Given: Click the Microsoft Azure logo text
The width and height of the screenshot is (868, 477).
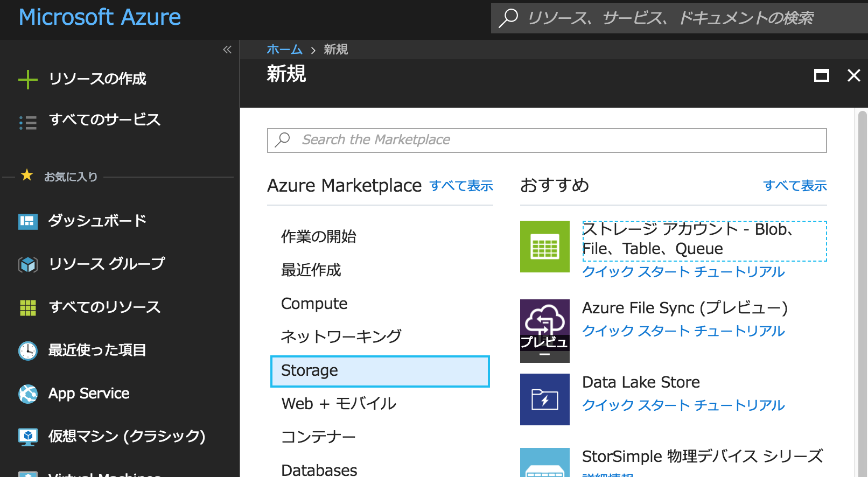Looking at the screenshot, I should click(x=100, y=17).
